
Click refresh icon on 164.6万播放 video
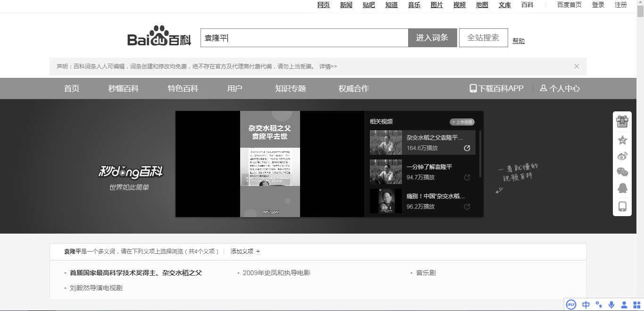467,148
